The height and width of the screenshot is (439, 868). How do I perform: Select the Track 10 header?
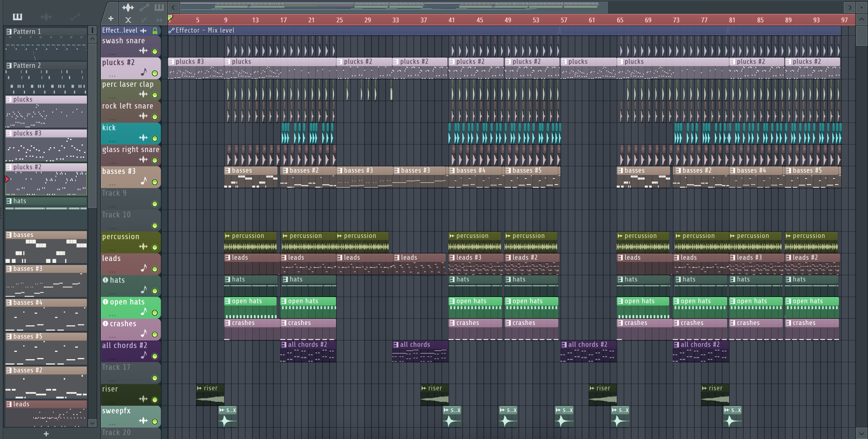131,220
